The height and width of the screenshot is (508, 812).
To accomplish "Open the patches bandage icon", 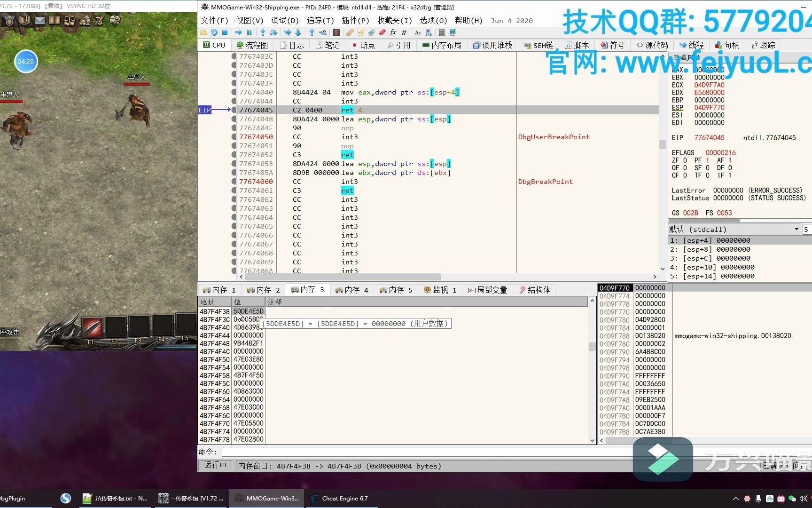I will pos(350,32).
